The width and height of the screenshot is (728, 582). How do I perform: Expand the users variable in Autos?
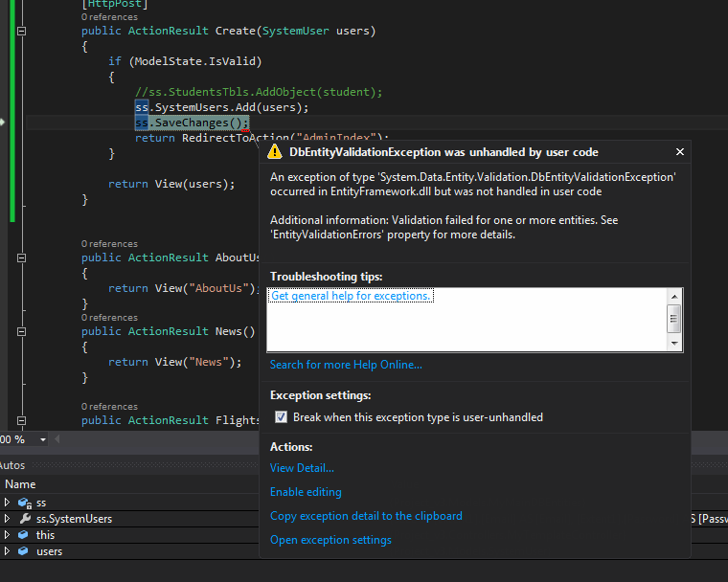click(x=8, y=551)
